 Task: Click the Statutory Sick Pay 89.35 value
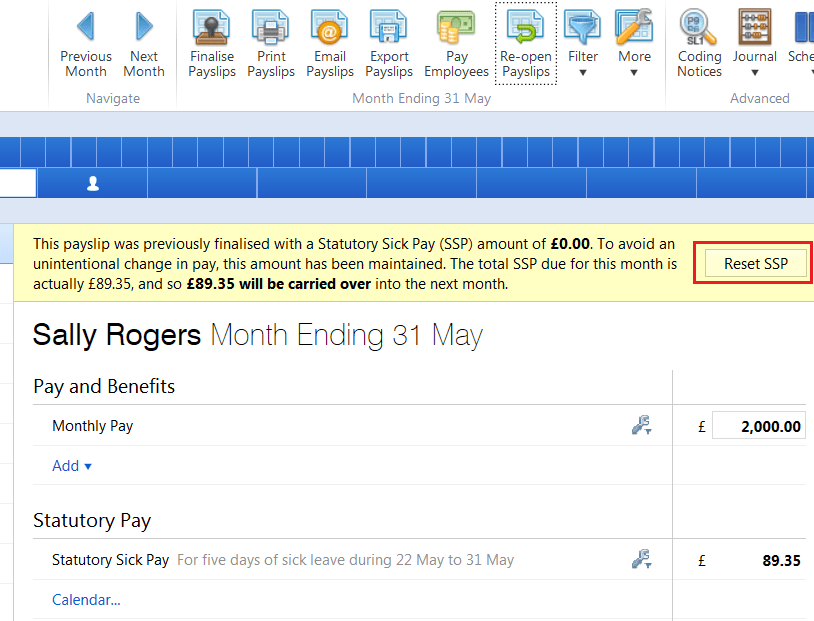781,560
